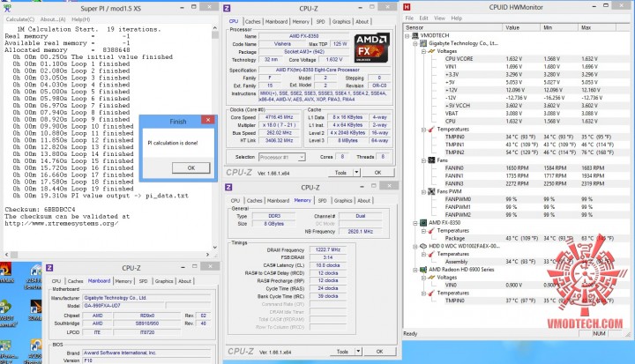Collapse the AMD FX-8350 node
The image size is (635, 364).
click(415, 223)
